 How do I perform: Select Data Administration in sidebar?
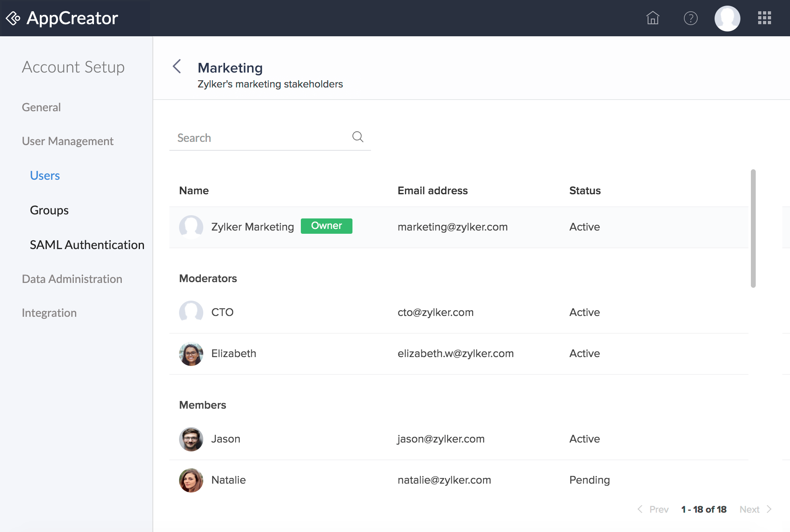tap(72, 278)
